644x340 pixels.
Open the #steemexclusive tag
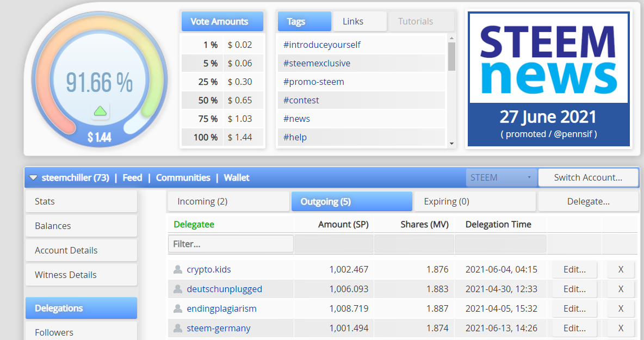click(317, 63)
